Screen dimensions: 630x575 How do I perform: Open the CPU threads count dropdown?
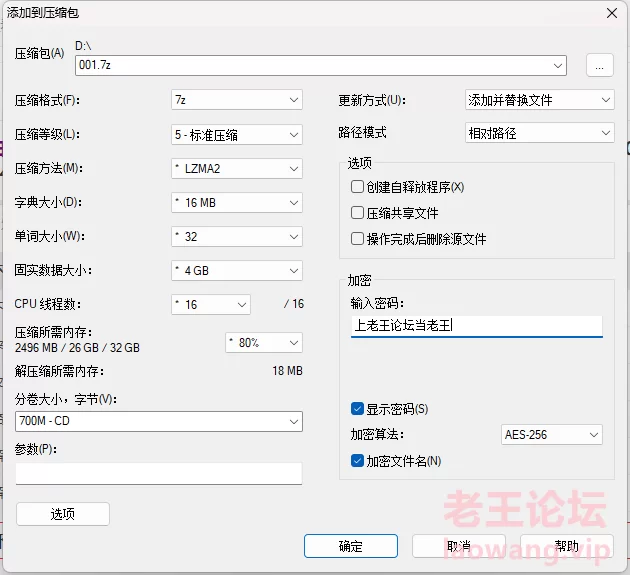click(211, 305)
